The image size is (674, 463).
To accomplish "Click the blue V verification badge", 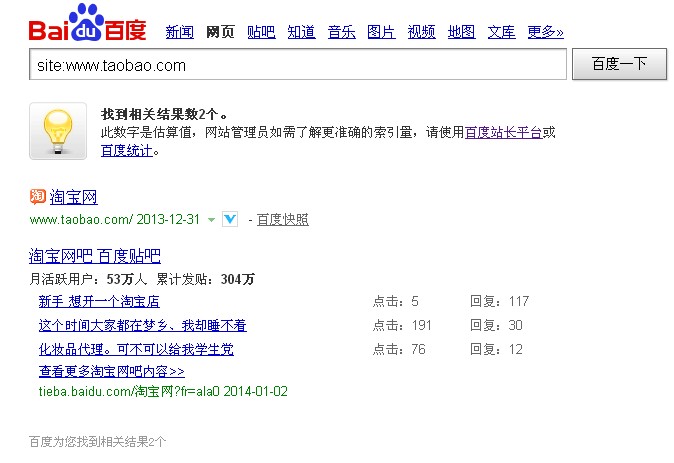I will click(x=230, y=219).
